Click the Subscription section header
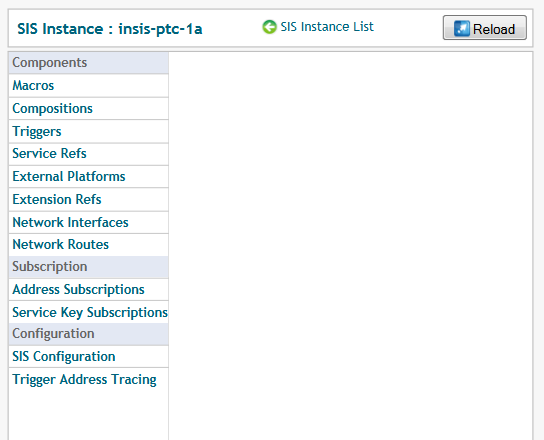544x440 pixels. pos(88,267)
